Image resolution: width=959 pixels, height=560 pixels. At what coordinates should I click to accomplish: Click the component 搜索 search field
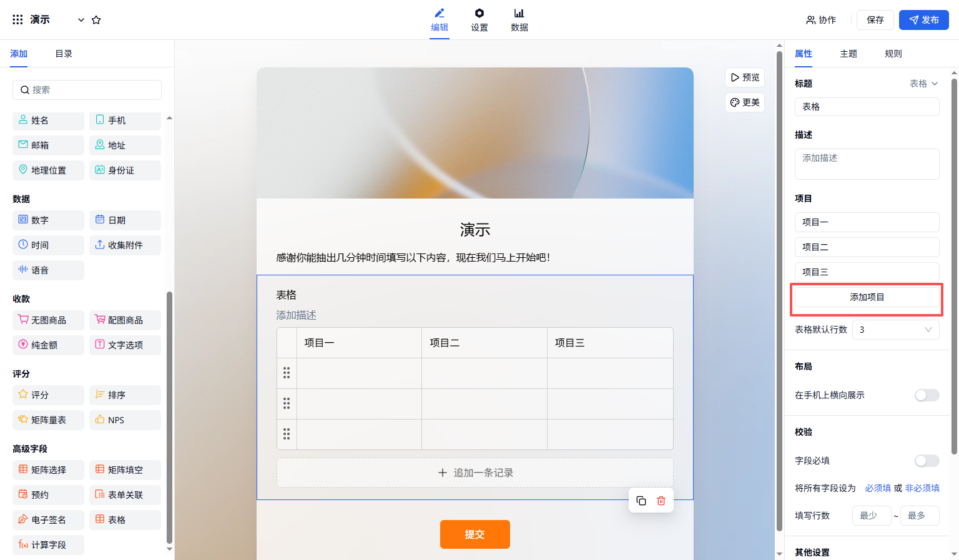coord(87,90)
